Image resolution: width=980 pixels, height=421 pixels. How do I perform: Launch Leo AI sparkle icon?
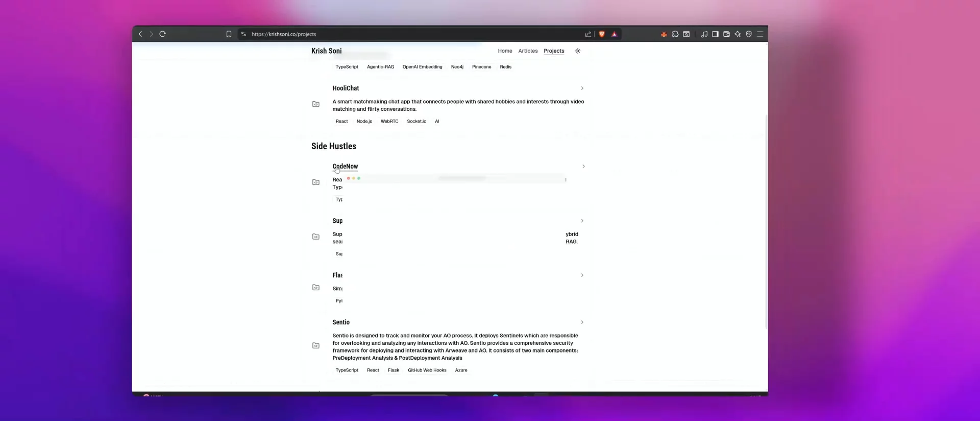coord(738,34)
